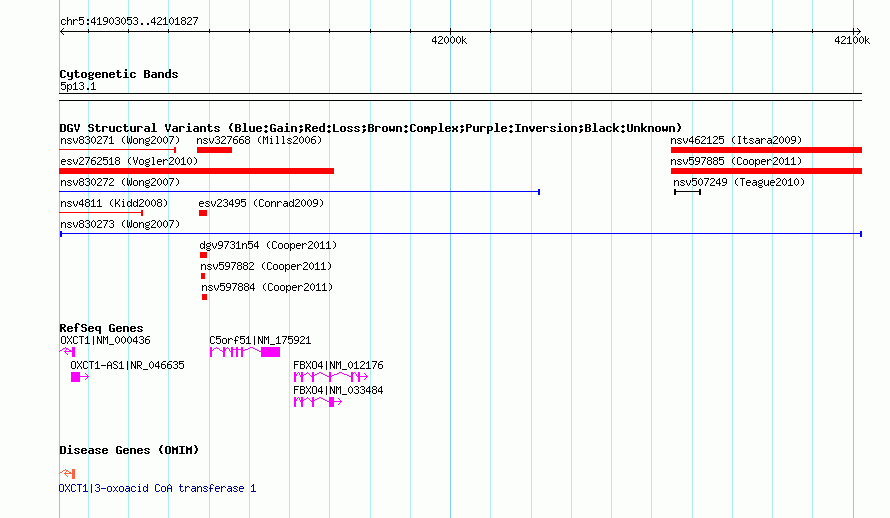Open the Disease Genes (OMIM) track title
The image size is (890, 518).
[129, 450]
